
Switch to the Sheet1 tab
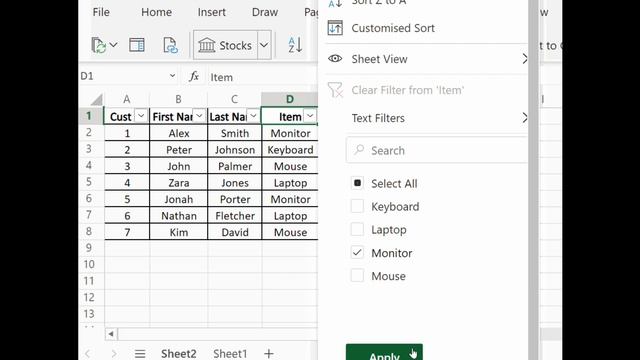coord(230,353)
